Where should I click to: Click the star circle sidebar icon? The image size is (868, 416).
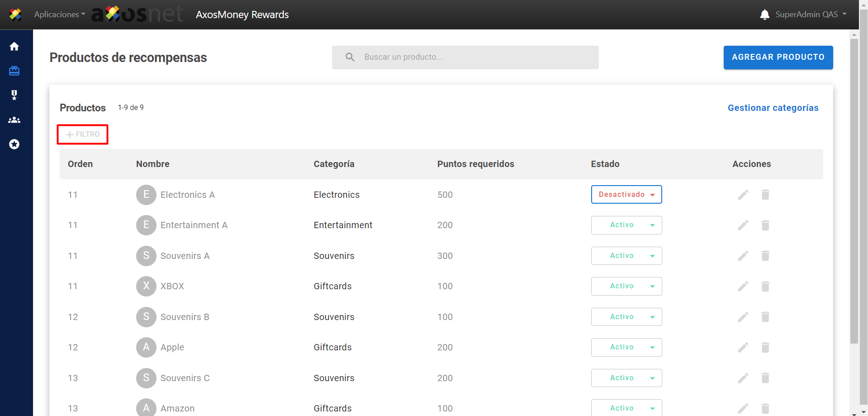click(x=14, y=144)
